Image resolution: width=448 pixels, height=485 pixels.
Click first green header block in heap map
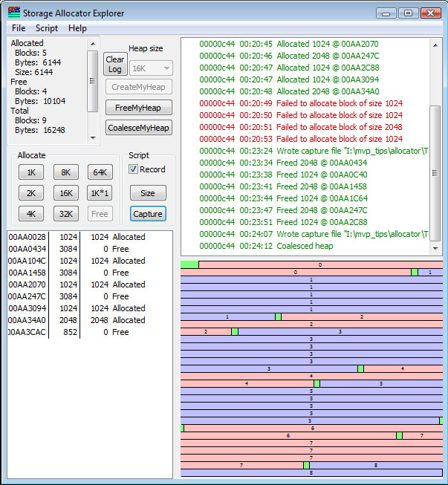point(189,264)
